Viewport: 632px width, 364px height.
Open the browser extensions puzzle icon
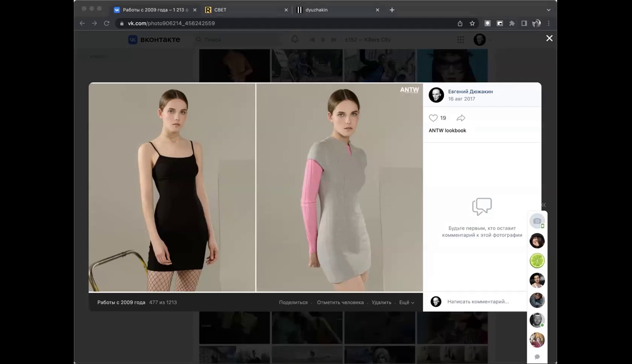[x=512, y=23]
